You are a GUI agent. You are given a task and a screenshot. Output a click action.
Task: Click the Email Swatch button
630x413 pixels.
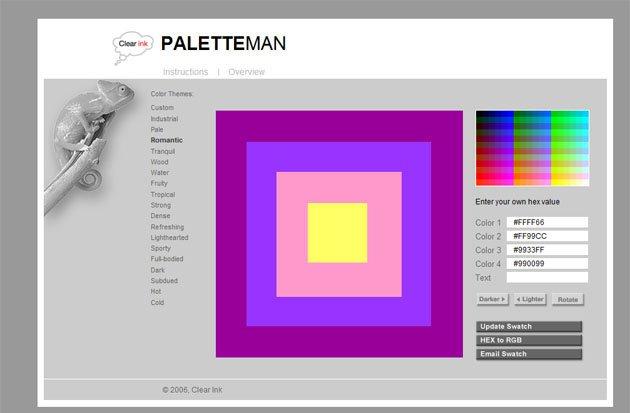[x=528, y=354]
